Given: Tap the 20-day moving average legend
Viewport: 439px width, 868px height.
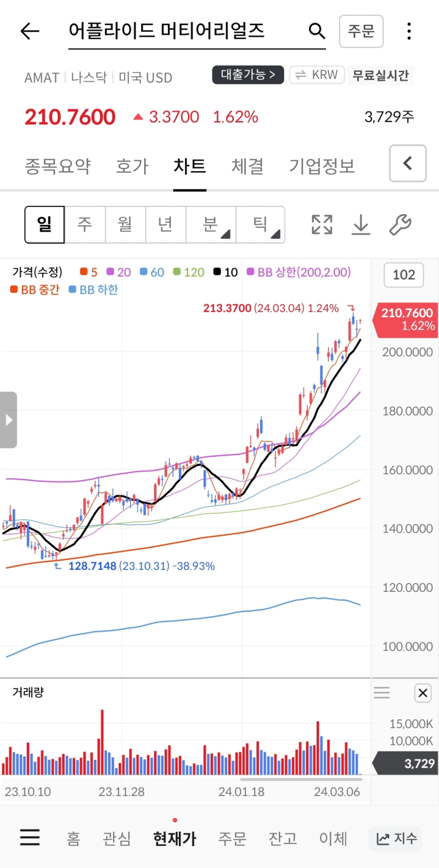Looking at the screenshot, I should pos(119,272).
